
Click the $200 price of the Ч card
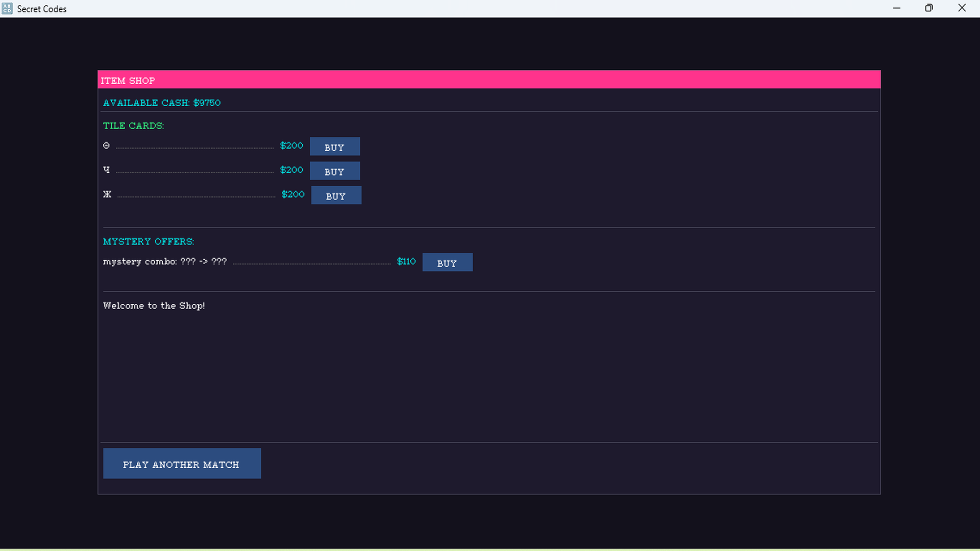(x=291, y=170)
